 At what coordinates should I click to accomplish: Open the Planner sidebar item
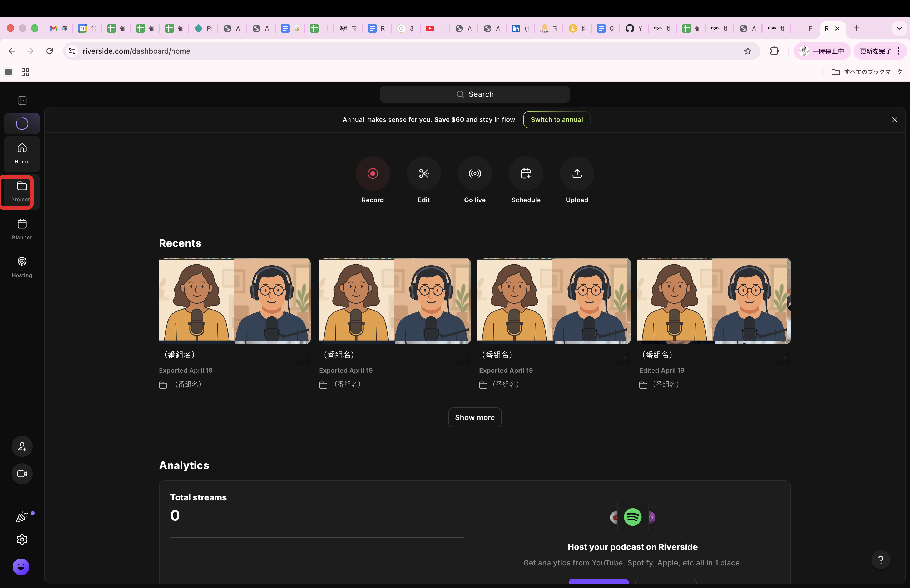22,230
